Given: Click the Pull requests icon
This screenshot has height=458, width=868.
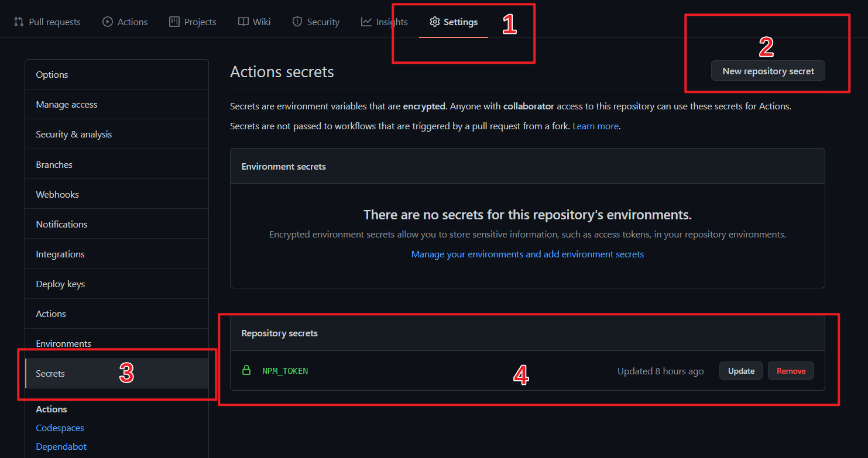Looking at the screenshot, I should click(x=18, y=22).
